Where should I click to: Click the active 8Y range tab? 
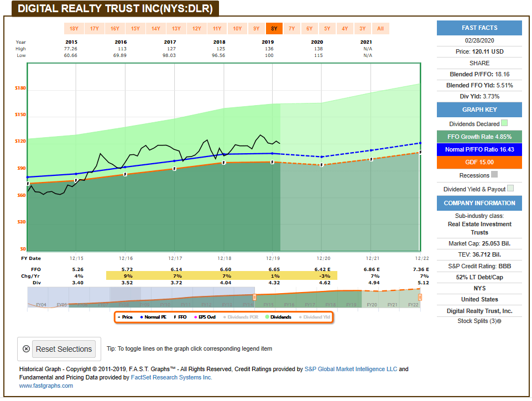274,29
